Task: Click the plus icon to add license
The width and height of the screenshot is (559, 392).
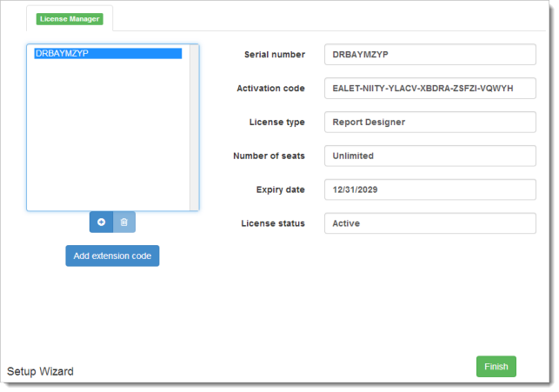Action: [x=101, y=223]
